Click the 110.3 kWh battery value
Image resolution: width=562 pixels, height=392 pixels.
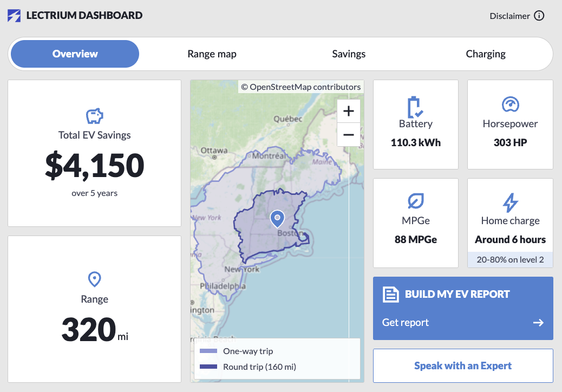[x=415, y=142]
